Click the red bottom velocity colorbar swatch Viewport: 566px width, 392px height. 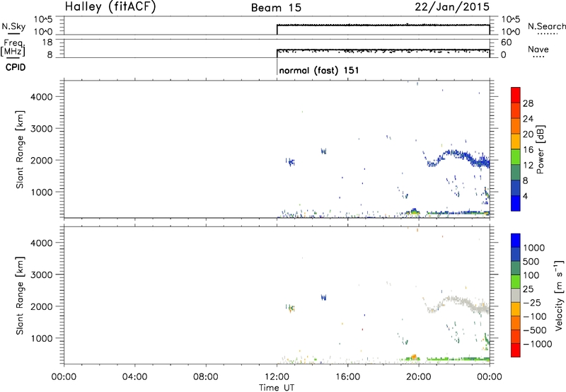click(516, 350)
